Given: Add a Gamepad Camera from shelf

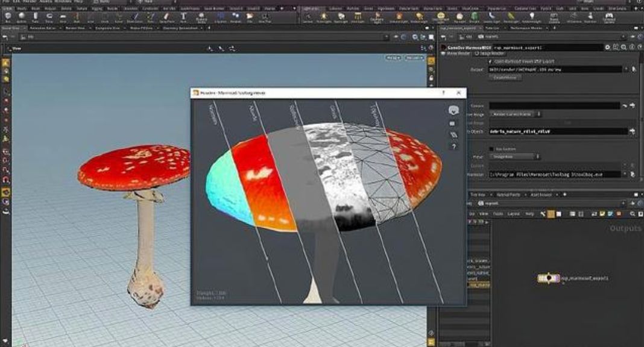Looking at the screenshot, I should click(608, 17).
